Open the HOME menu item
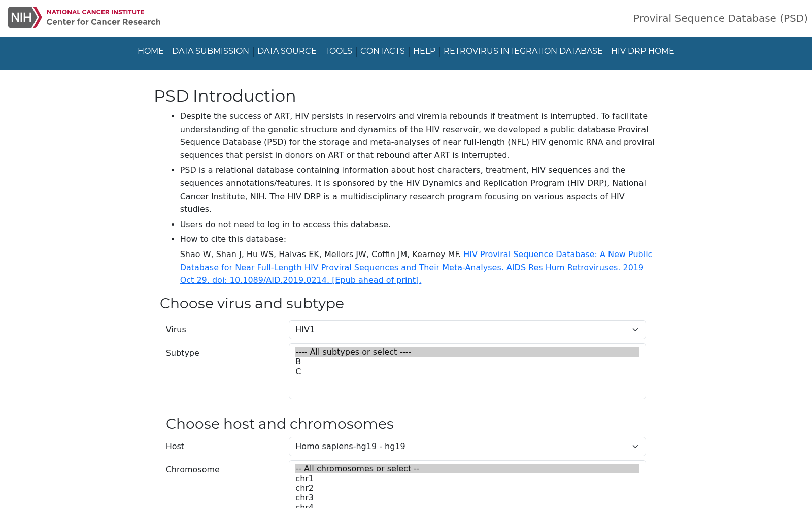The width and height of the screenshot is (812, 508). pos(151,51)
